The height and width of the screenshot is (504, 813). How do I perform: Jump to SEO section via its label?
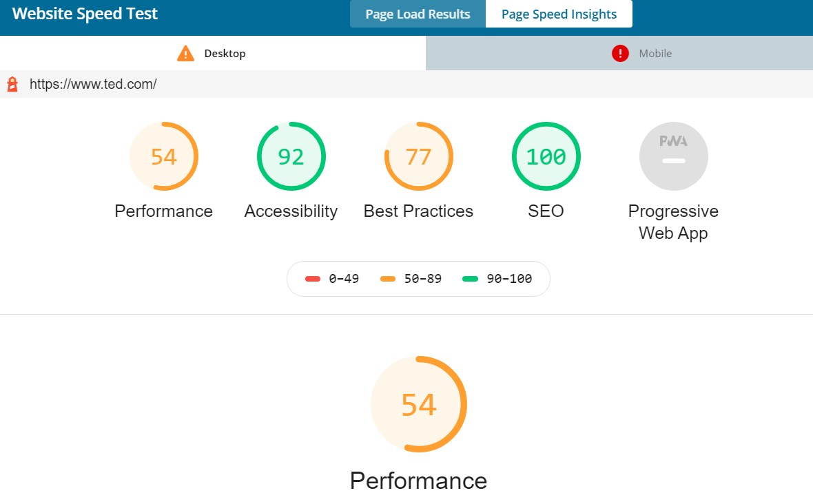point(546,211)
